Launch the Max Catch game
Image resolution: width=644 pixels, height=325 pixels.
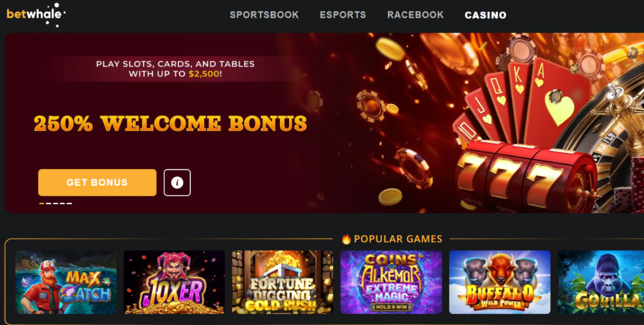coord(66,283)
